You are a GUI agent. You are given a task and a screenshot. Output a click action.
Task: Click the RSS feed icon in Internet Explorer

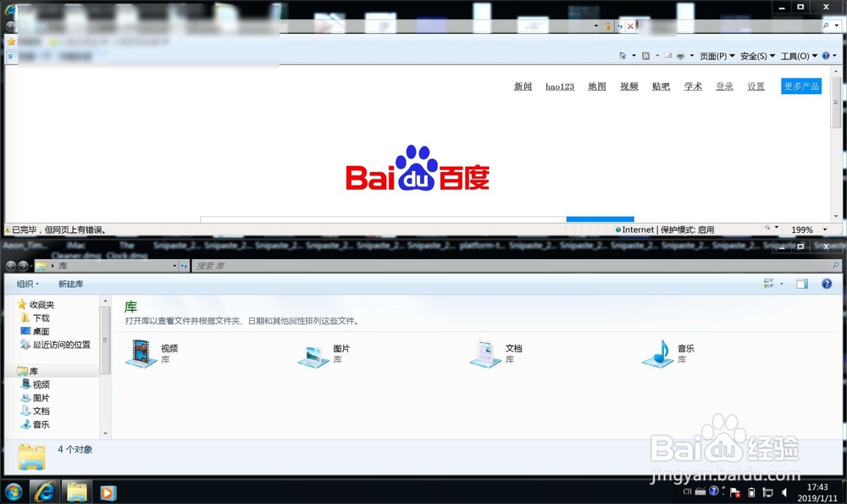(x=644, y=55)
